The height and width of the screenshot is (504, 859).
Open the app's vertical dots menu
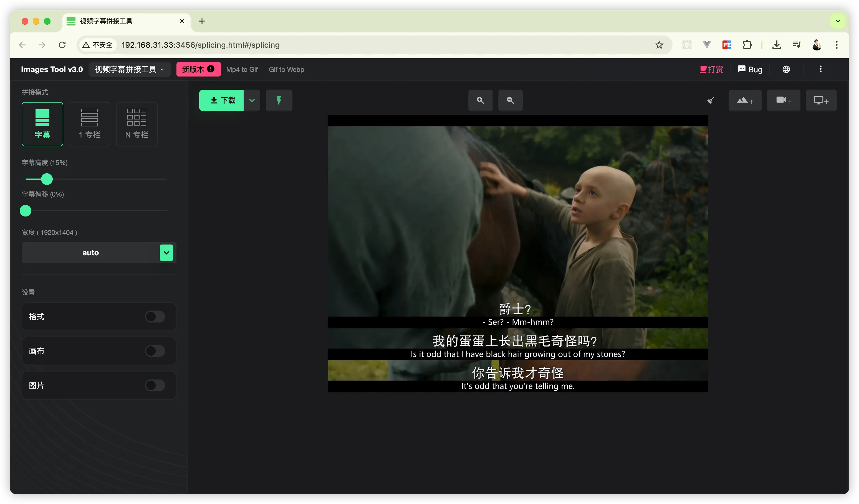[821, 70]
